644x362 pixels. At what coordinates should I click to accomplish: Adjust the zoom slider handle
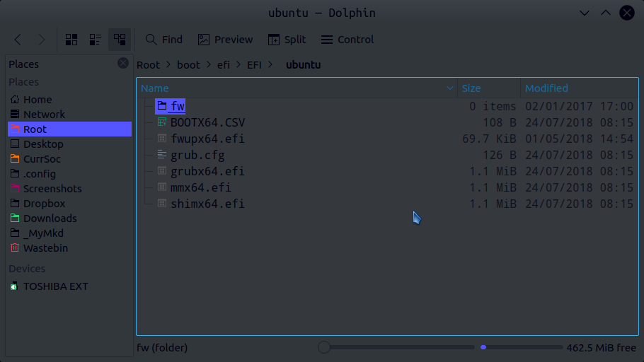(x=324, y=347)
